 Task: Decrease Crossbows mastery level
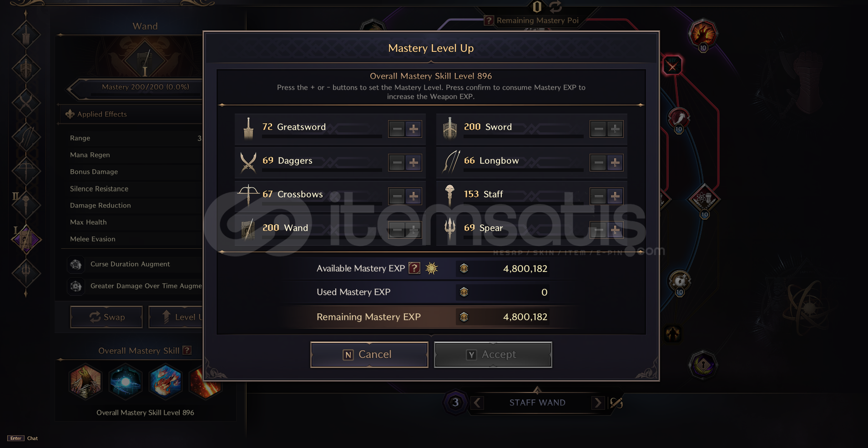[x=397, y=196]
